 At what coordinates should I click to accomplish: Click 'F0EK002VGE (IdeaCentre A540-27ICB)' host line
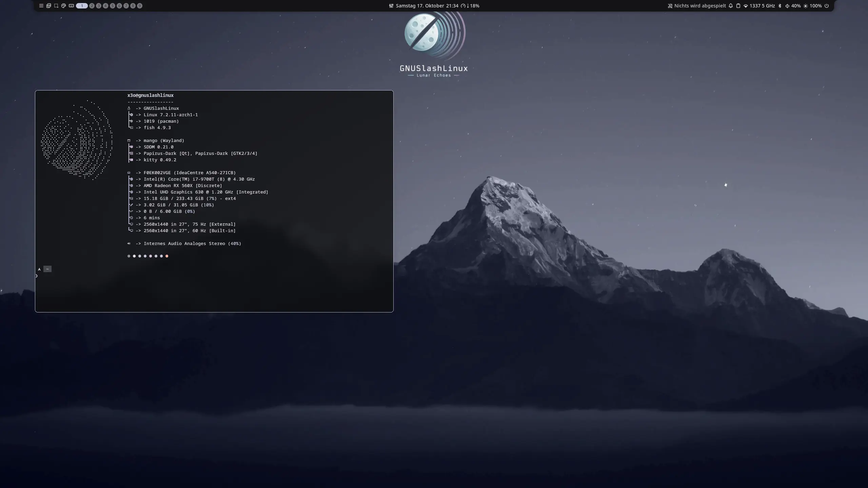click(x=190, y=173)
